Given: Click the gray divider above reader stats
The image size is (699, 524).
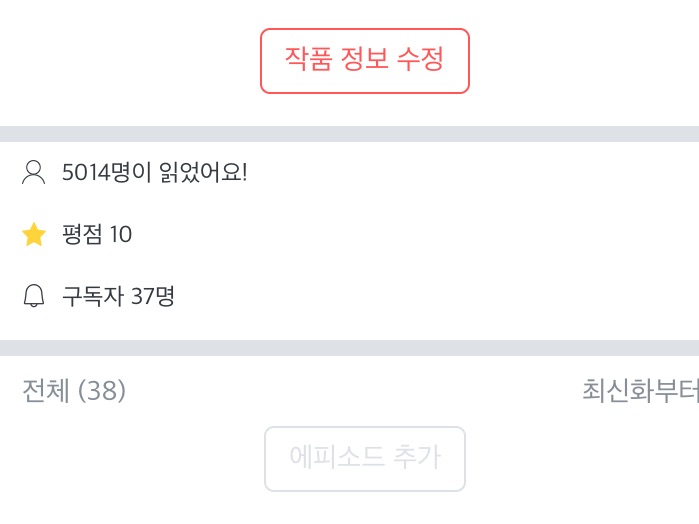Looking at the screenshot, I should 349,134.
